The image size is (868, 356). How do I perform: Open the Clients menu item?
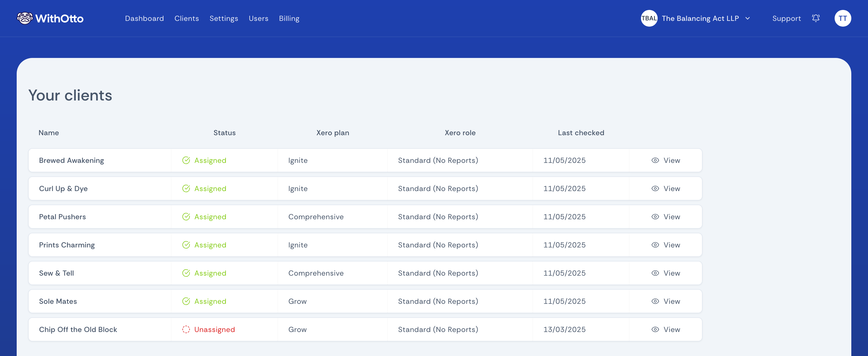click(187, 19)
